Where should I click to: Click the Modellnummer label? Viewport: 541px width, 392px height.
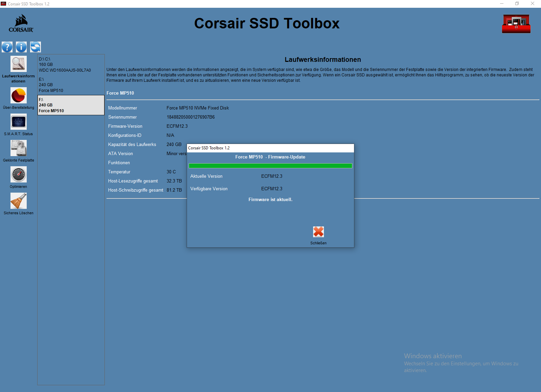pos(123,108)
